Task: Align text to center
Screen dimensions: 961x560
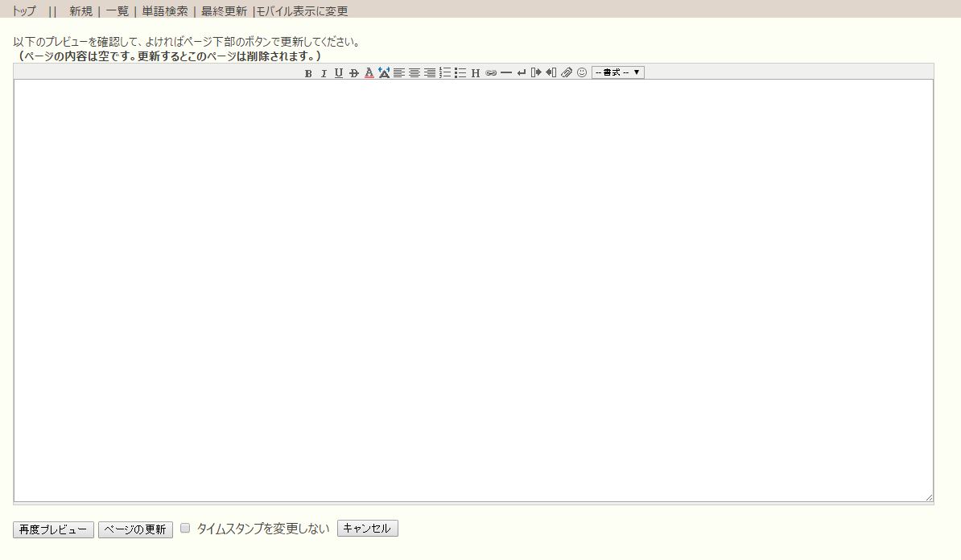Action: pyautogui.click(x=415, y=73)
